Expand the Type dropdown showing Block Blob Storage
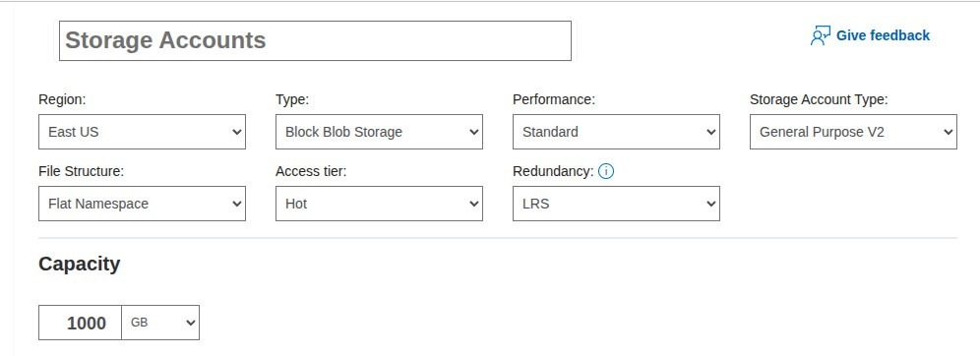The width and height of the screenshot is (980, 356). tap(379, 132)
